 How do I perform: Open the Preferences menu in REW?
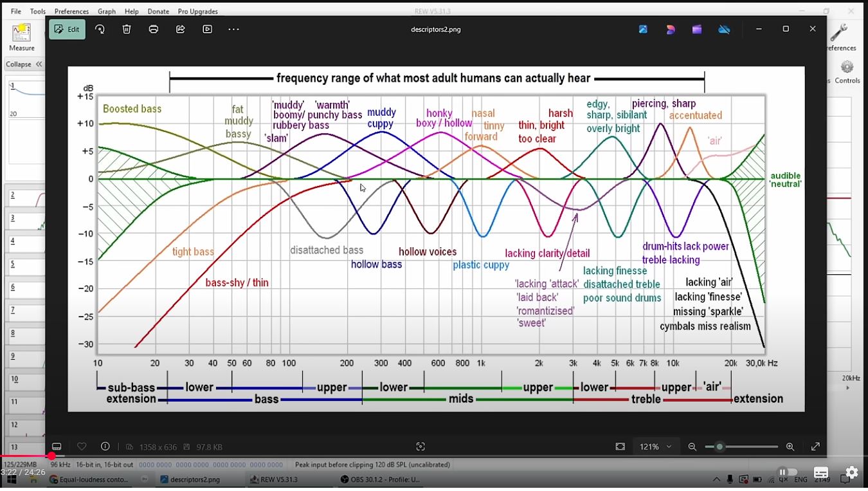click(x=71, y=11)
